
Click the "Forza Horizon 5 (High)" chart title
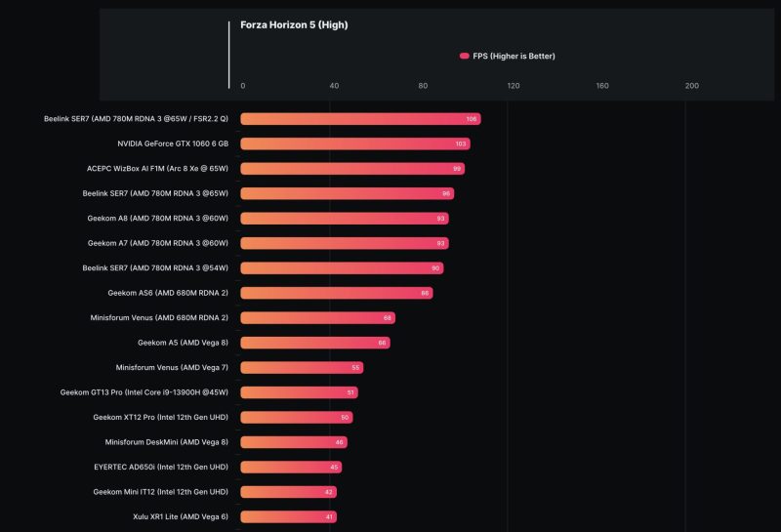click(x=294, y=25)
